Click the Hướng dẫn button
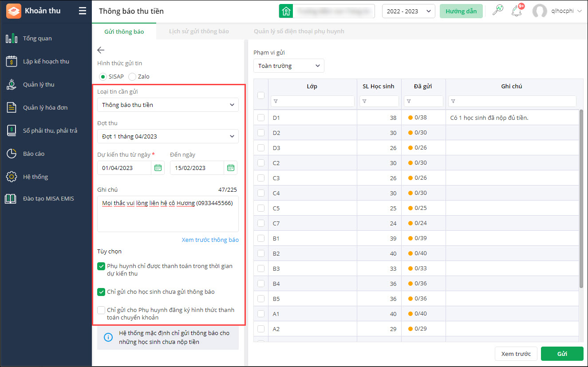The width and height of the screenshot is (588, 367). [461, 11]
